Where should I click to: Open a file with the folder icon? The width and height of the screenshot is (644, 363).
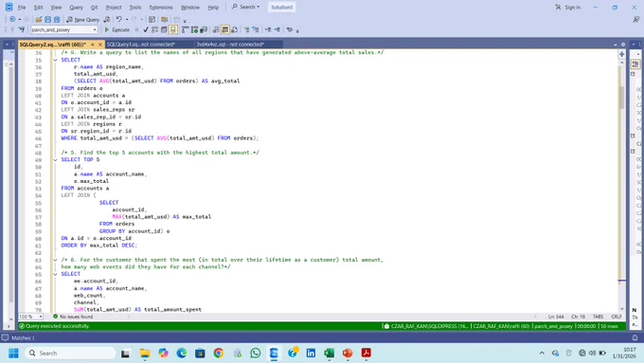click(x=38, y=19)
